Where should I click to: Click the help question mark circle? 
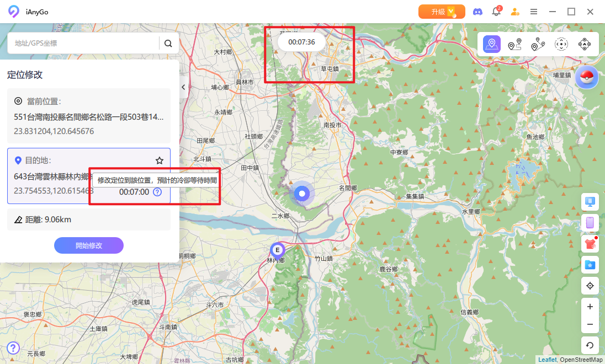[x=13, y=348]
